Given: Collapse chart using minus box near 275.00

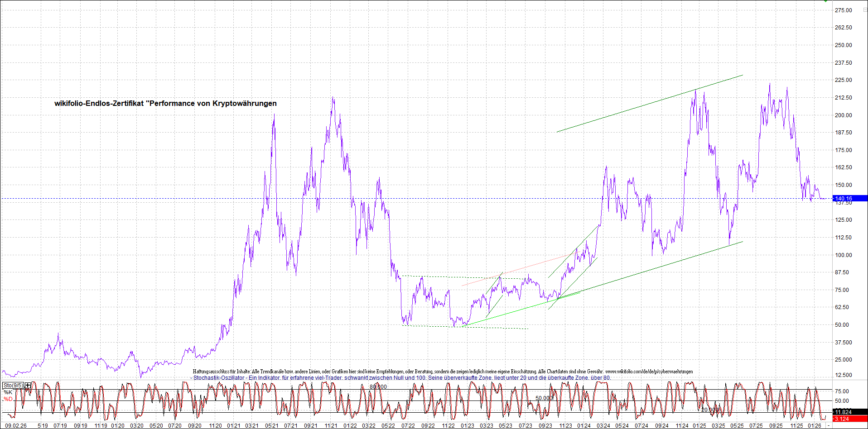Looking at the screenshot, I should [864, 10].
